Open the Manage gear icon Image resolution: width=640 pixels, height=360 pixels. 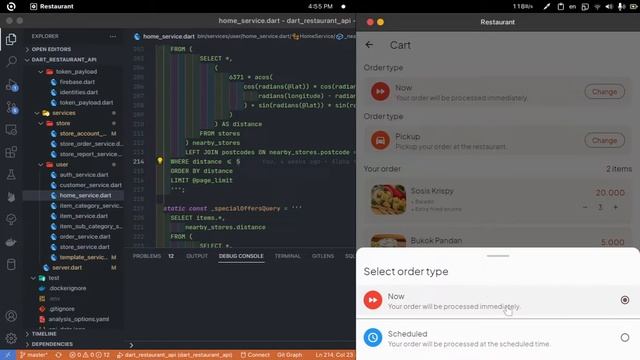[x=11, y=338]
